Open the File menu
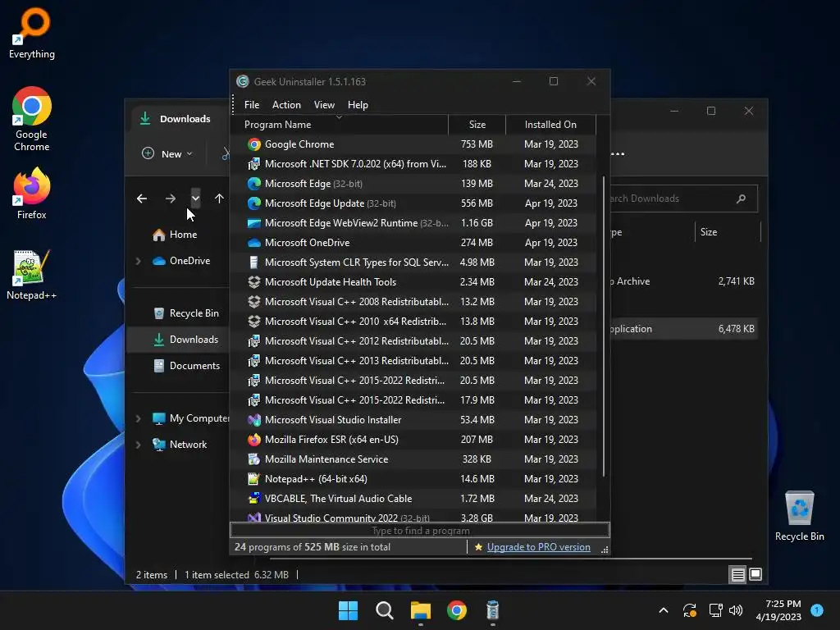Image resolution: width=840 pixels, height=630 pixels. tap(252, 105)
